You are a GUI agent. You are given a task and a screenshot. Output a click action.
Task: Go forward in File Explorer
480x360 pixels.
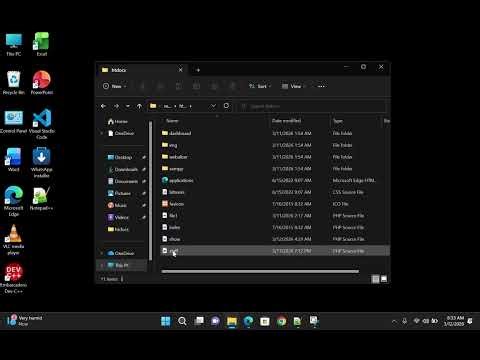tap(116, 106)
